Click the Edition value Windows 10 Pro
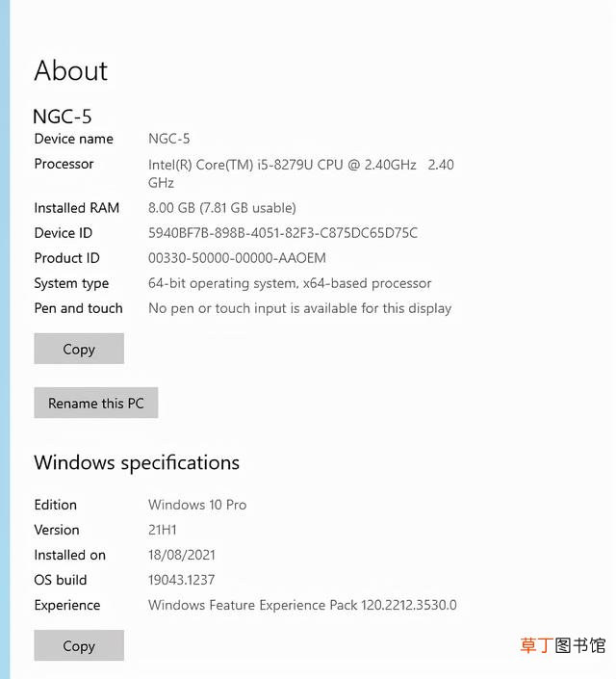Screen dimensions: 616x679 pos(197,505)
